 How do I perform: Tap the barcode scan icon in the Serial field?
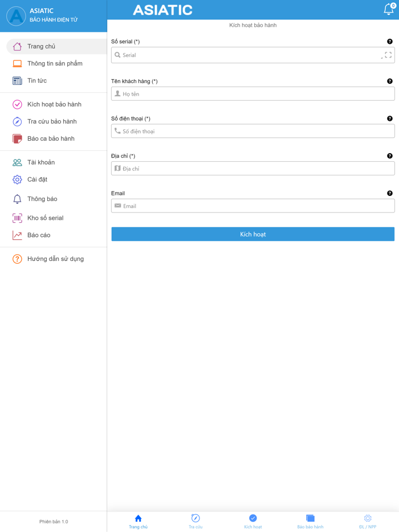point(388,55)
